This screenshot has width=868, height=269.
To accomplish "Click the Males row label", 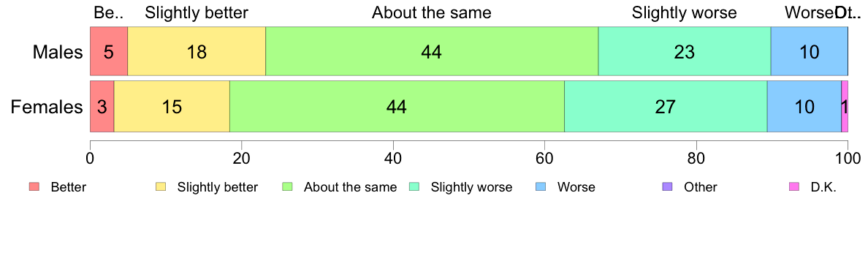I will point(58,53).
